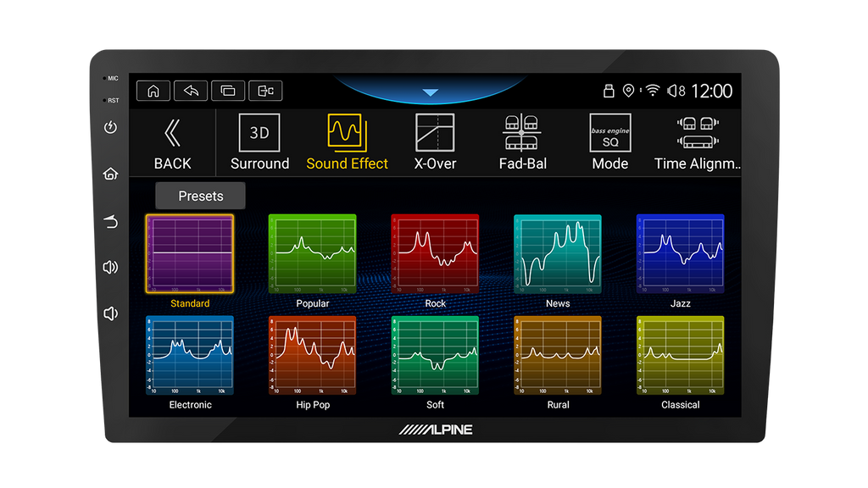This screenshot has height=488, width=868.
Task: Tap the home icon on left bezel
Action: click(x=111, y=174)
